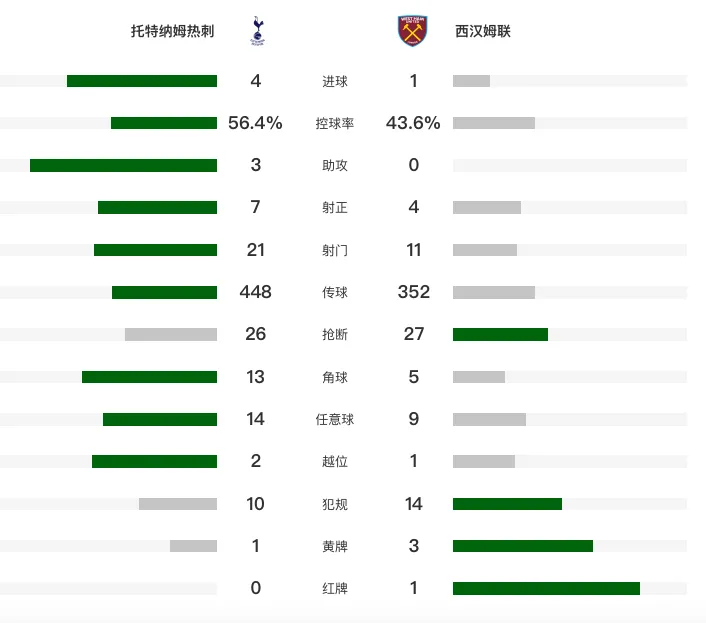The image size is (706, 623).
Task: Select the 任意球 stat label
Action: pos(335,420)
